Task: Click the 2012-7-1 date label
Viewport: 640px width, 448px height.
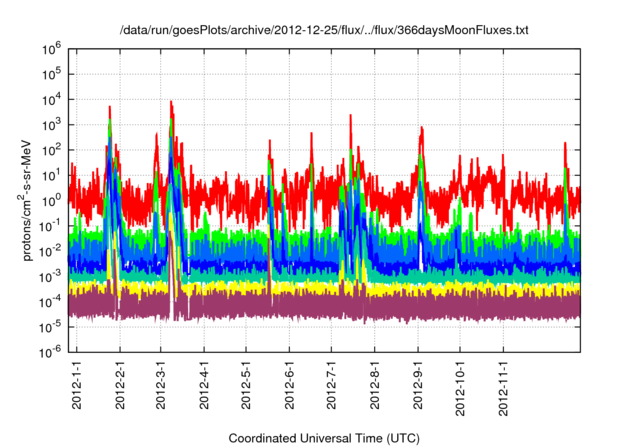Action: pyautogui.click(x=331, y=385)
